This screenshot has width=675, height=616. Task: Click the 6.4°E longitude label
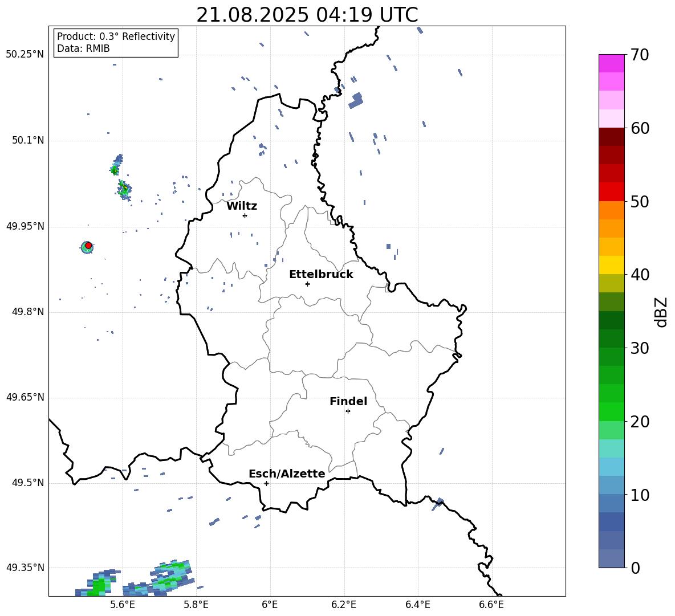pos(417,605)
